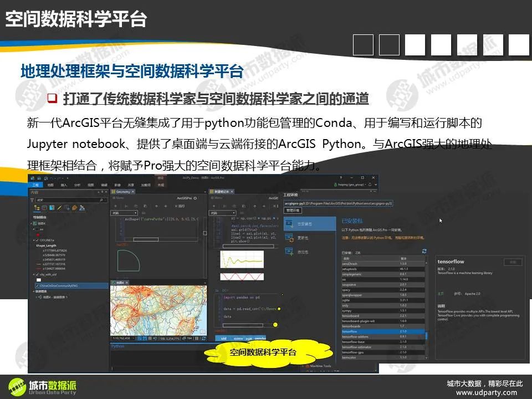Click the Cut Cell scissors icon in Geometry notebook
Image resolution: width=532 pixels, height=399 pixels.
click(126, 206)
